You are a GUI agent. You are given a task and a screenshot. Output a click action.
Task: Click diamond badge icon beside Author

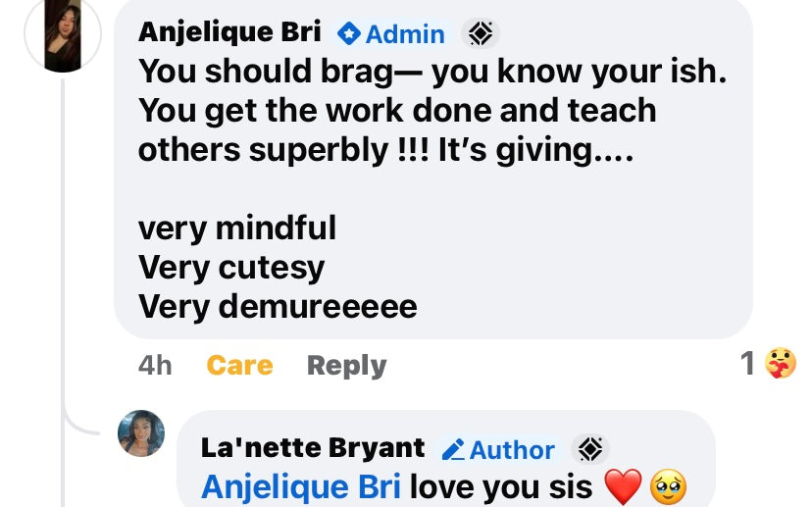pos(589,448)
